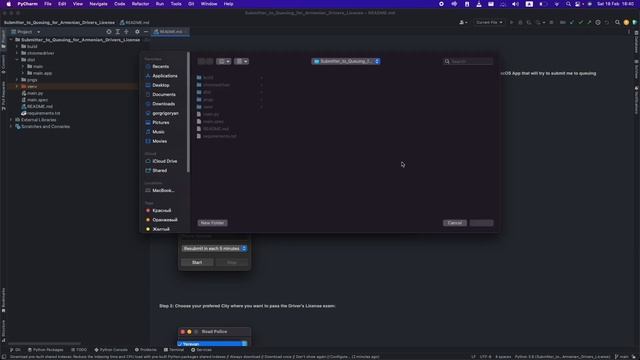The height and width of the screenshot is (360, 640).
Task: Hide the Project panel with minus icon
Action: coord(146,32)
